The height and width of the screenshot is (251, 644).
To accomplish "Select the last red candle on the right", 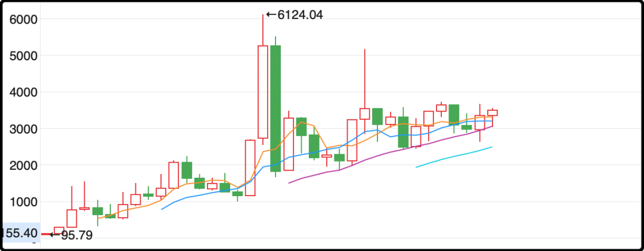I will pos(493,113).
